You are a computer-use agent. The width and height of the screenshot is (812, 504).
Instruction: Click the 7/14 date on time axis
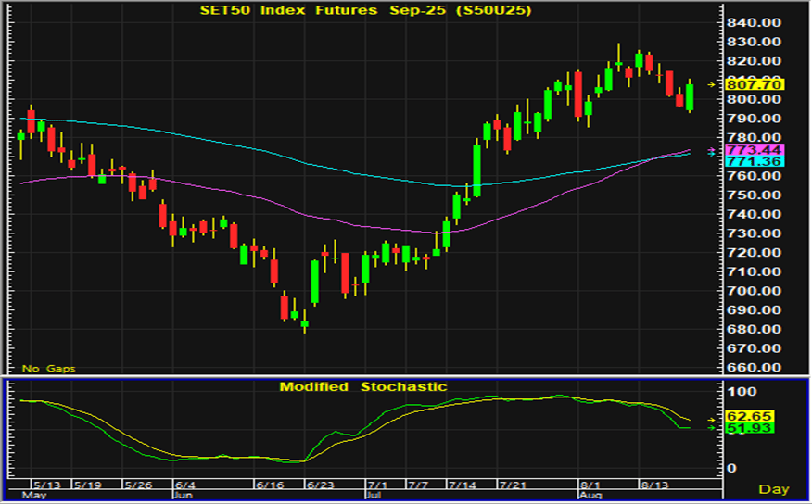[x=461, y=485]
